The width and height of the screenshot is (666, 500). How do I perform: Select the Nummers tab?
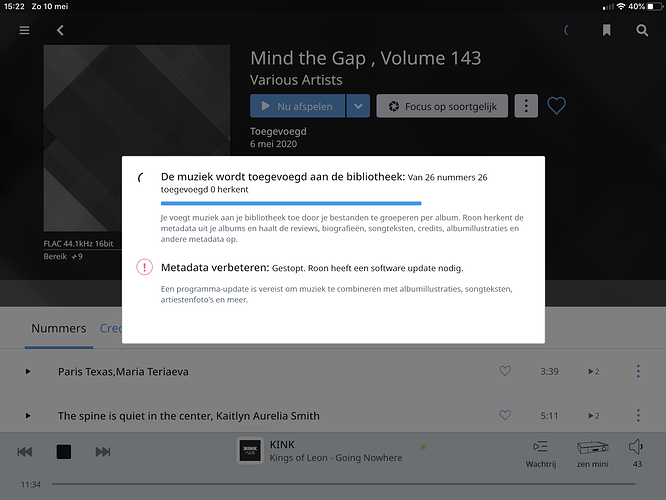(59, 328)
